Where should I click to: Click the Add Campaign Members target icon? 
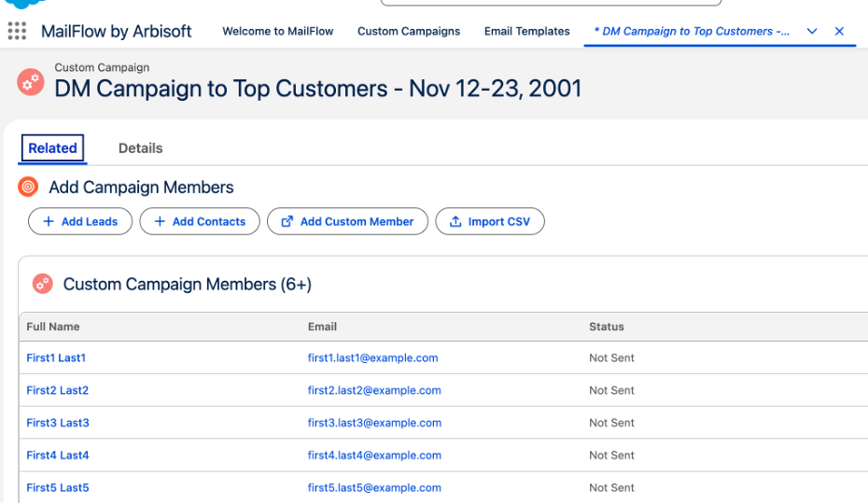pos(28,187)
